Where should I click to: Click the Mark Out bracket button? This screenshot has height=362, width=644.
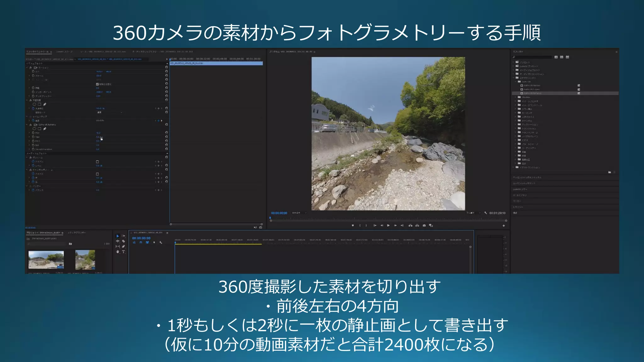[366, 225]
